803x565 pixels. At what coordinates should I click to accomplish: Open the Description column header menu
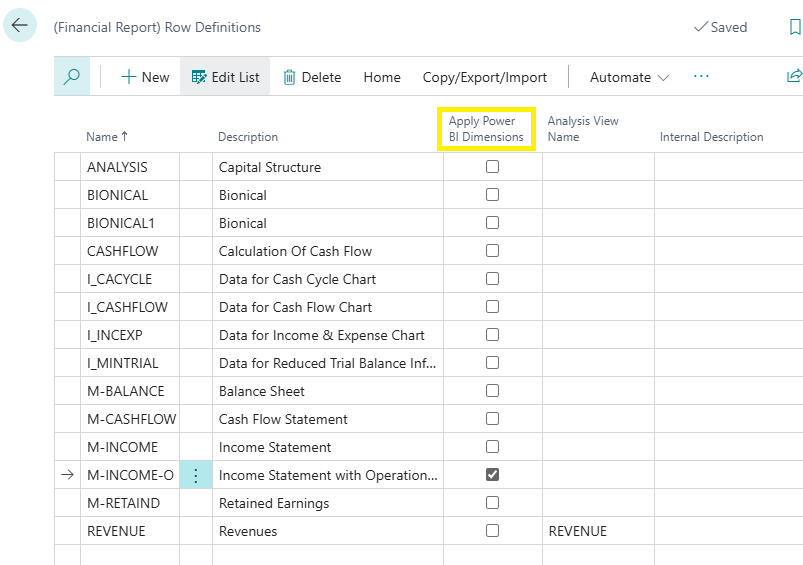pos(248,137)
